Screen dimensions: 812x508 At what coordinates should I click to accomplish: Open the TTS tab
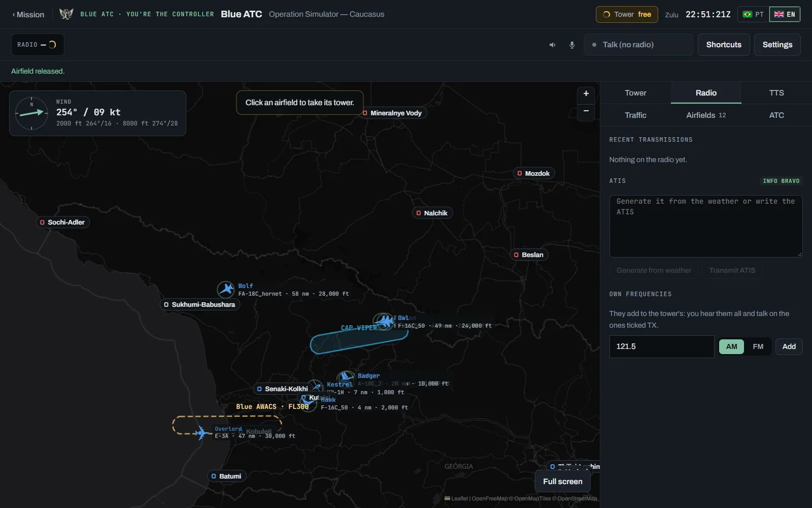click(x=776, y=93)
